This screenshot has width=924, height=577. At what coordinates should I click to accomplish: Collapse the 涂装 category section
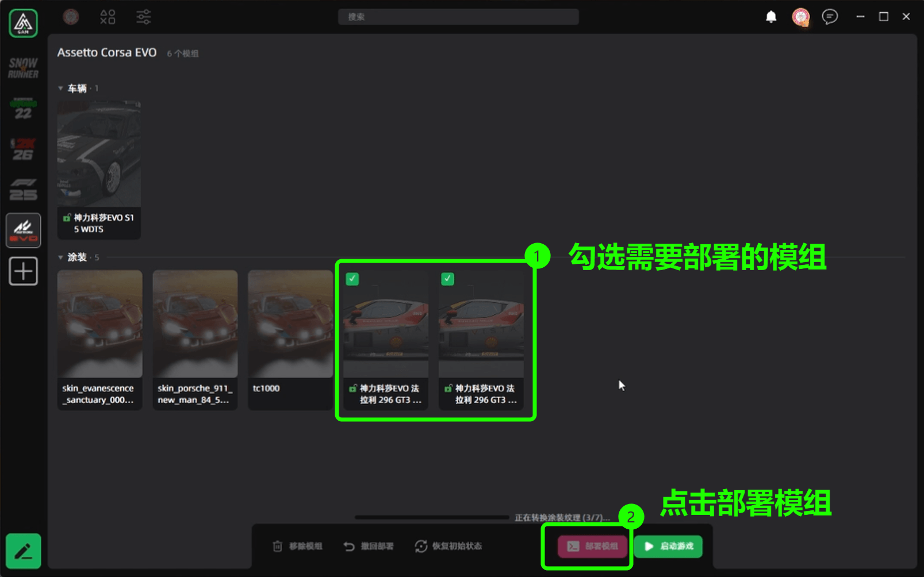click(x=60, y=257)
